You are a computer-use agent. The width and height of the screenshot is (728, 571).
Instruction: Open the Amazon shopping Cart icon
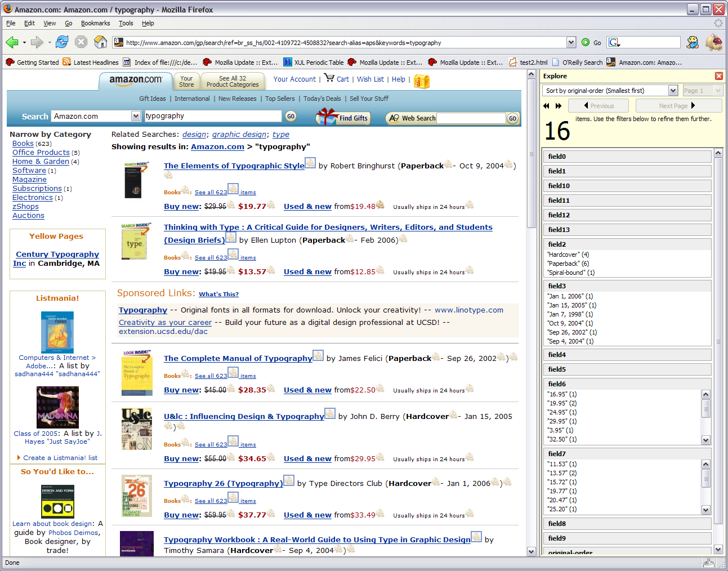pos(330,78)
